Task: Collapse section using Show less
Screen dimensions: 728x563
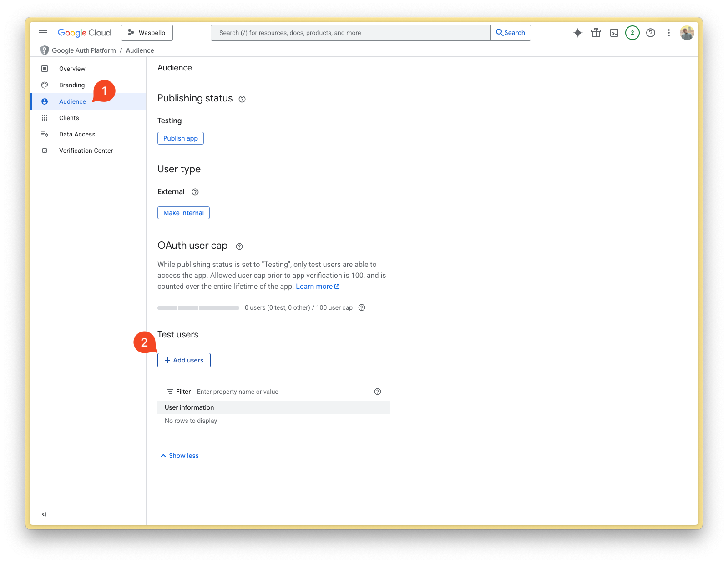Action: tap(179, 455)
